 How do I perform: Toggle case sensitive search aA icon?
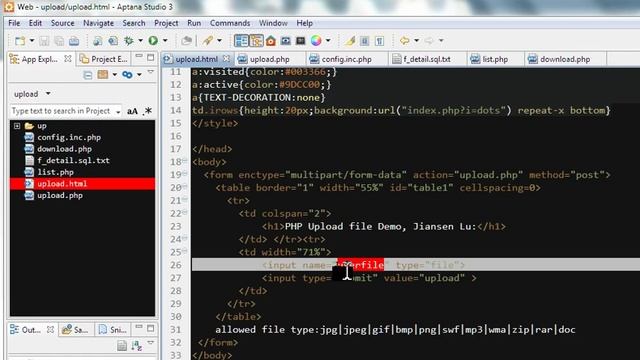[x=132, y=111]
